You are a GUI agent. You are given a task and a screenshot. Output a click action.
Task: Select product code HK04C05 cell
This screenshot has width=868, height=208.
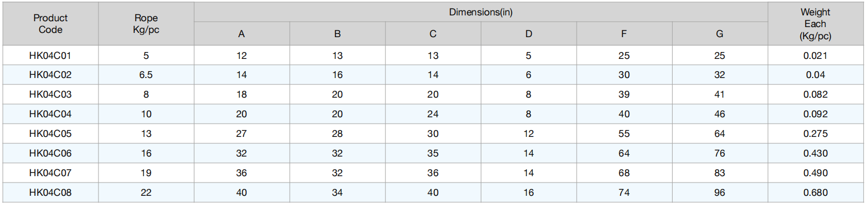click(50, 134)
